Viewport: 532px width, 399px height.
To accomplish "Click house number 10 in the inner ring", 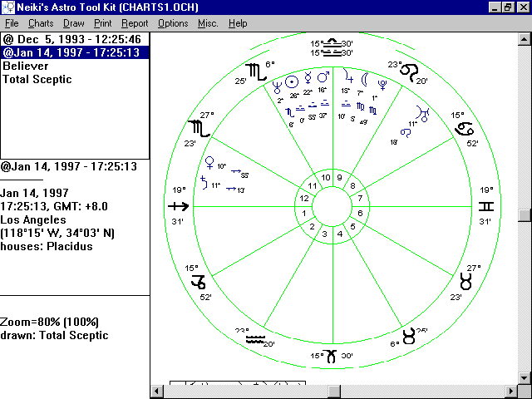I will 326,177.
